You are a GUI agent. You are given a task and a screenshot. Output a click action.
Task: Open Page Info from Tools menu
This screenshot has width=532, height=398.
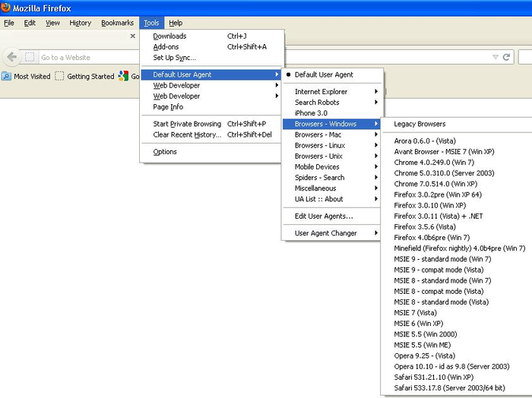[x=211, y=107]
